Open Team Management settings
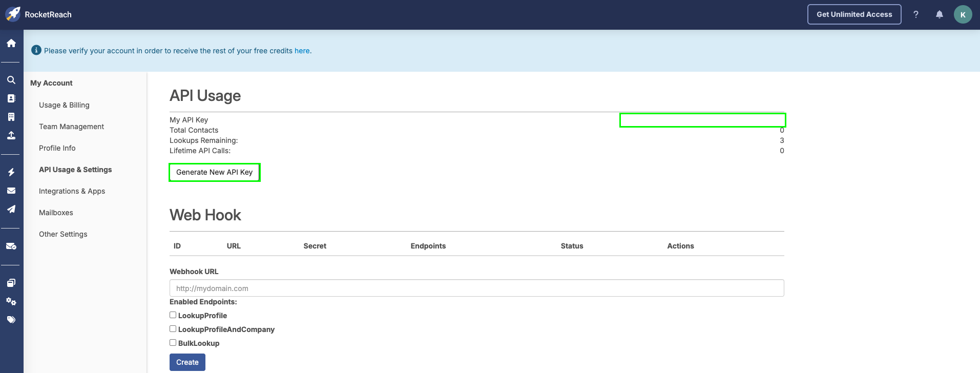Image resolution: width=980 pixels, height=373 pixels. 71,127
